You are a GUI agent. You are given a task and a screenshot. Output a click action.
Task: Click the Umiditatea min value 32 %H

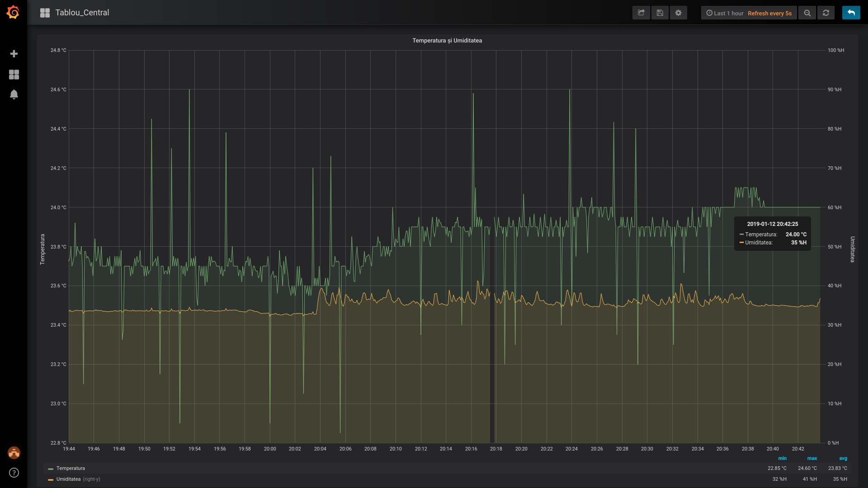point(779,479)
